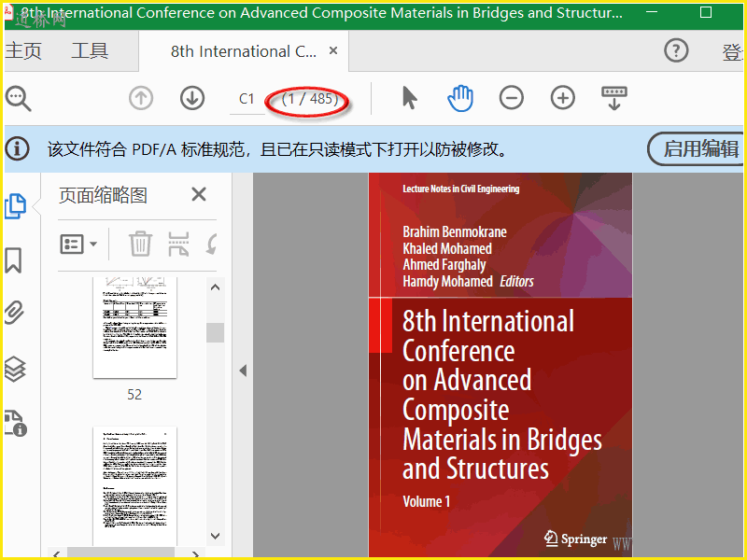Click the Springer logo on the cover
Viewport: 747px width, 560px height.
[575, 539]
